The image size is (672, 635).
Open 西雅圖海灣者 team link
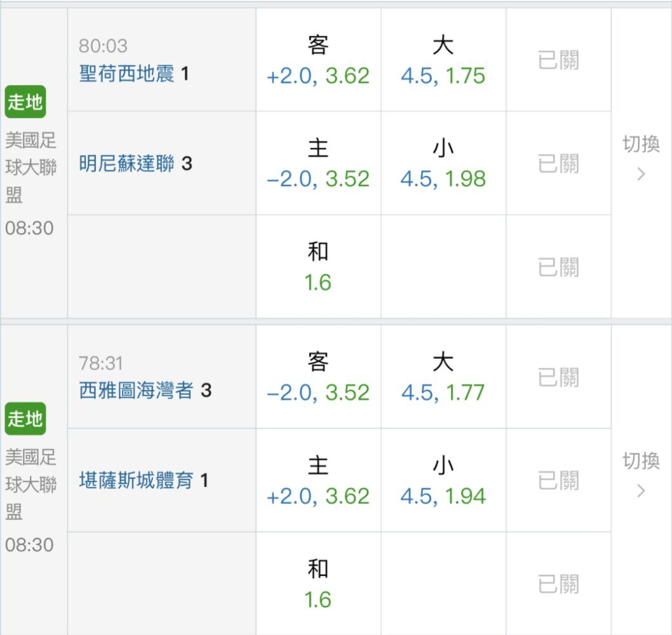tap(137, 391)
